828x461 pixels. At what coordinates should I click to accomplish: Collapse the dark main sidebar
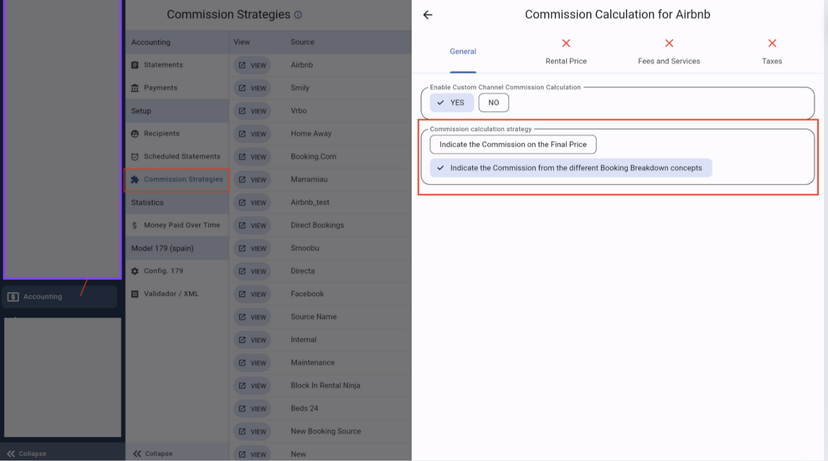click(x=27, y=453)
